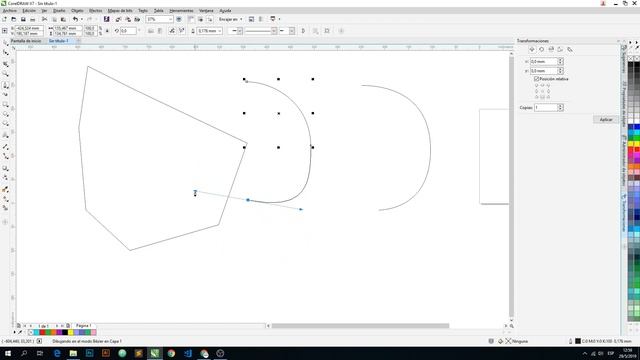This screenshot has height=360, width=640.
Task: Open the Herramientas menu
Action: (x=181, y=11)
